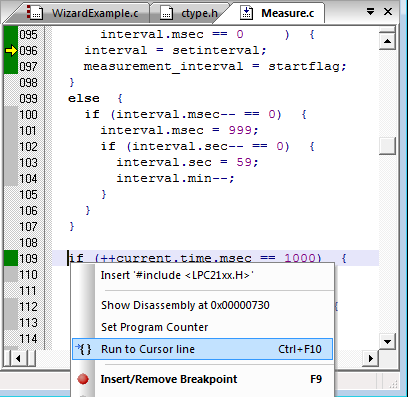Switch to the ctype.h tab

189,13
